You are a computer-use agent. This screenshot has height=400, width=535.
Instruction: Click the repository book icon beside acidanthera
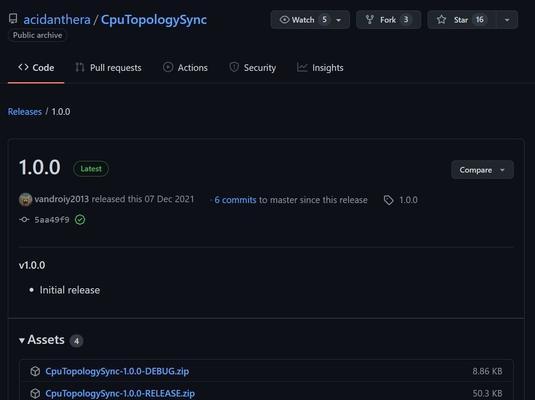(13, 18)
